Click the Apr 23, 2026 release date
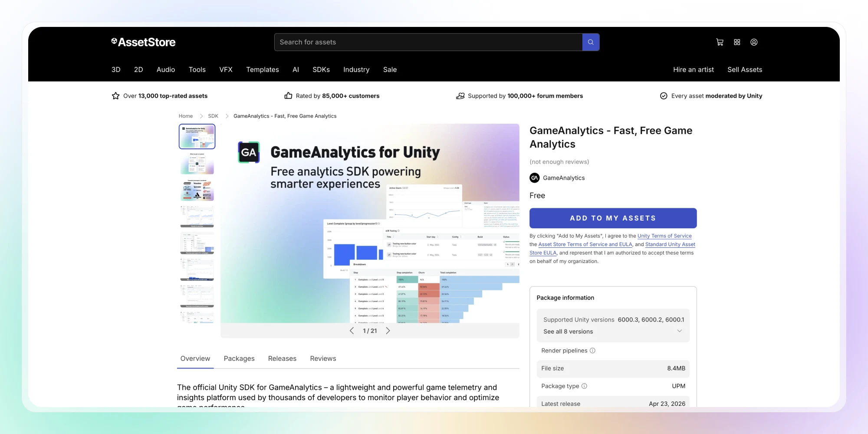Viewport: 868px width, 434px height. coord(667,404)
